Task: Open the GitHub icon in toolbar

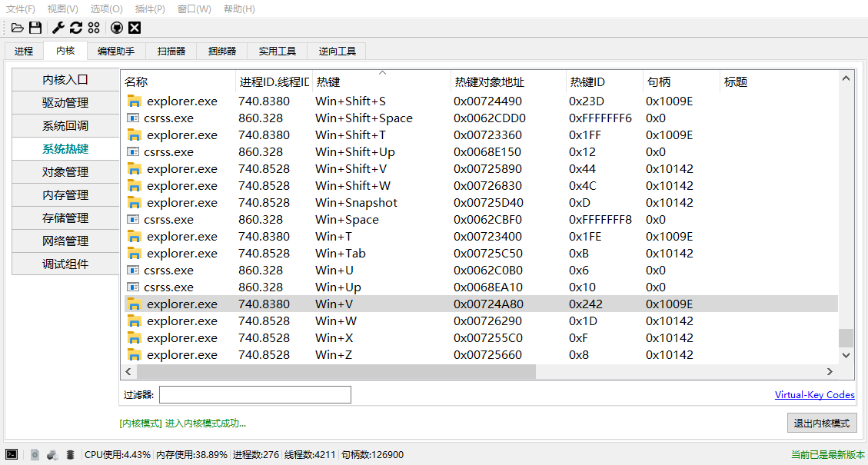Action: click(x=116, y=28)
